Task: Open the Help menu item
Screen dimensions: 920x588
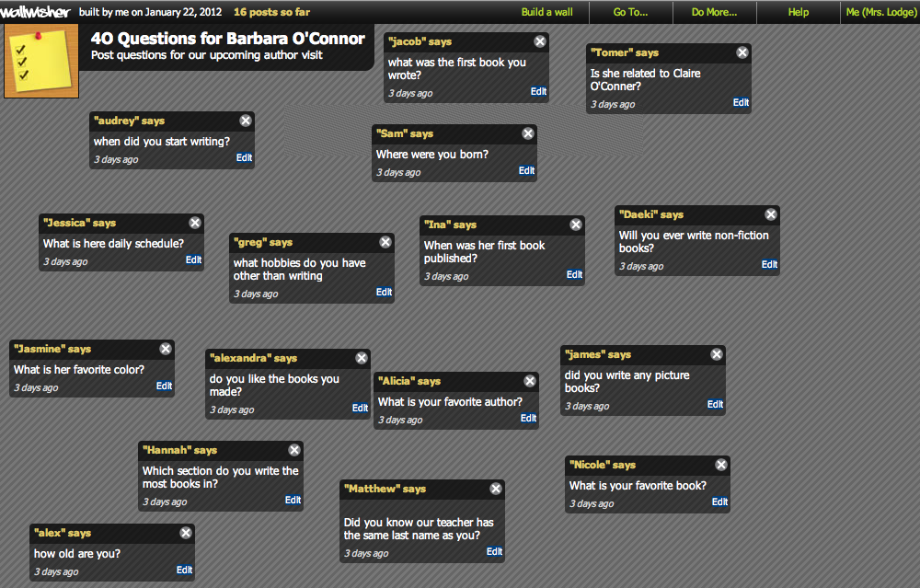Action: point(798,12)
